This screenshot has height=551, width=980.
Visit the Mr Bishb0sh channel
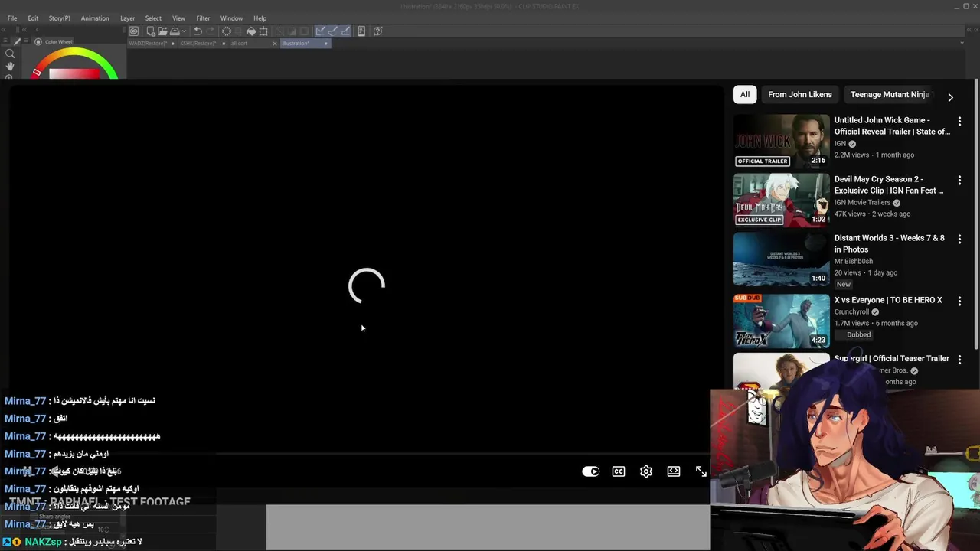(x=853, y=262)
